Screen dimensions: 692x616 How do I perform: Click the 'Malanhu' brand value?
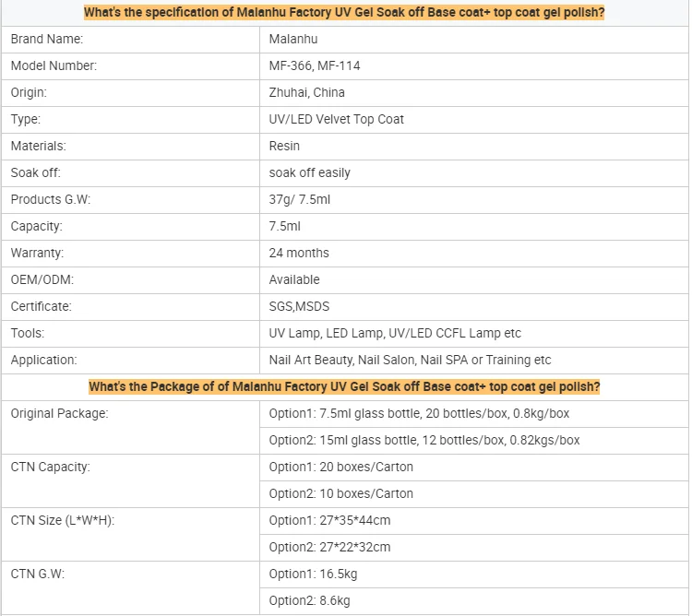tap(293, 40)
